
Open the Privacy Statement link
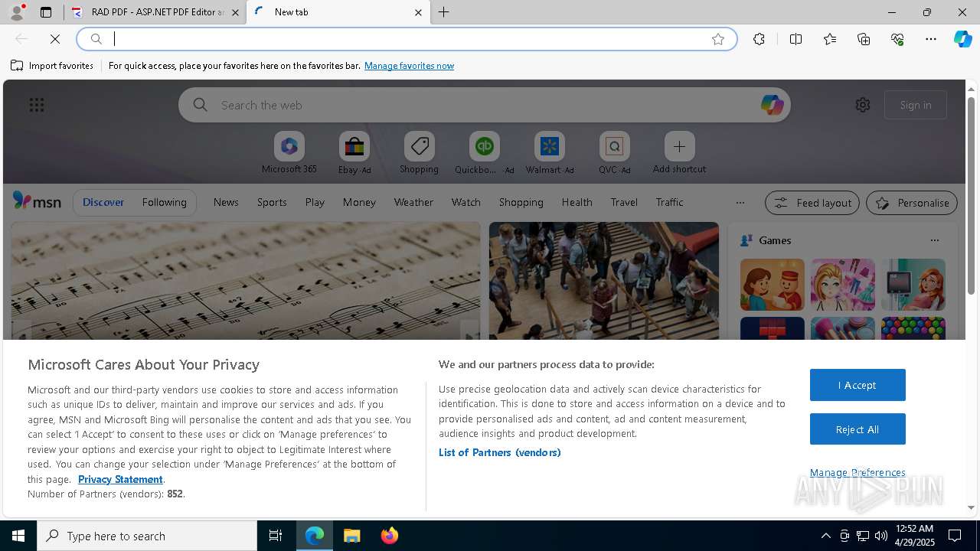(x=120, y=479)
